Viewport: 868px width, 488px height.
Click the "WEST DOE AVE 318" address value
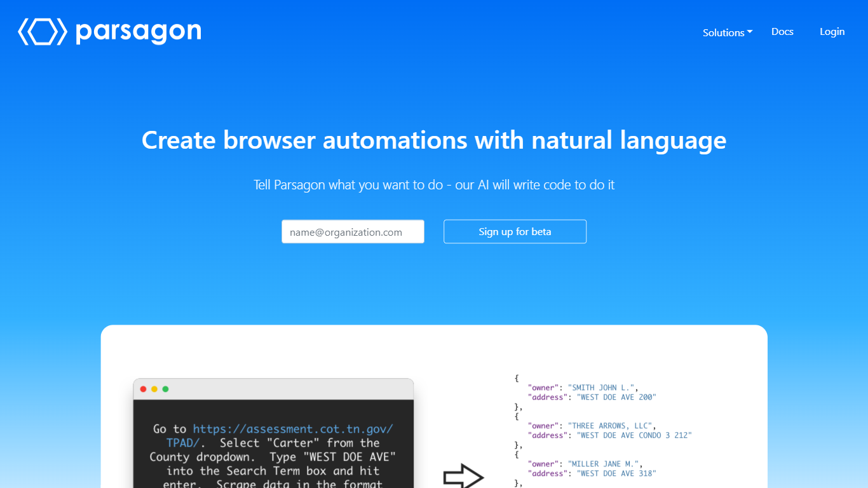[x=616, y=473]
